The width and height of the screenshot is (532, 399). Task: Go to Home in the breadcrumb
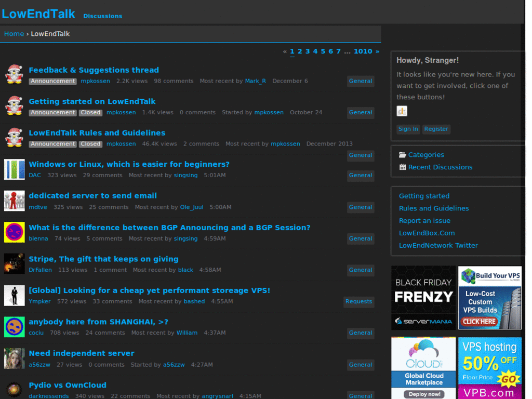(14, 34)
